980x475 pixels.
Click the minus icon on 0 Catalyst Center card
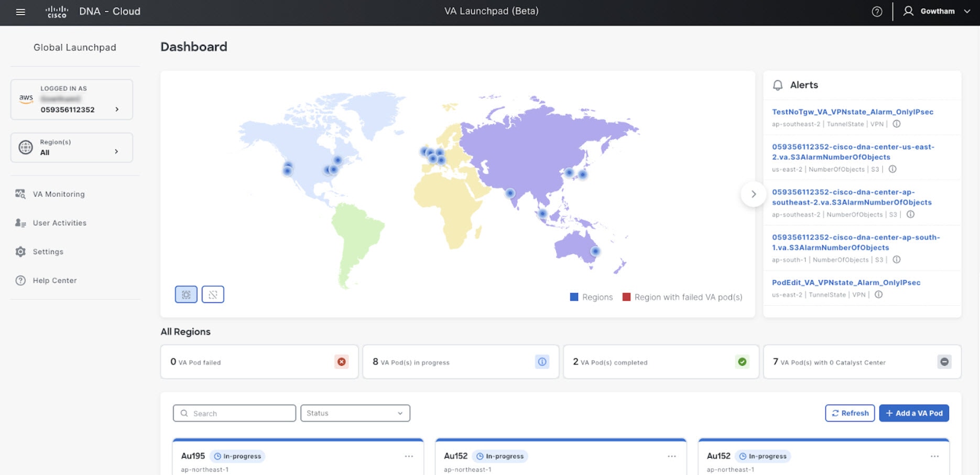point(944,362)
